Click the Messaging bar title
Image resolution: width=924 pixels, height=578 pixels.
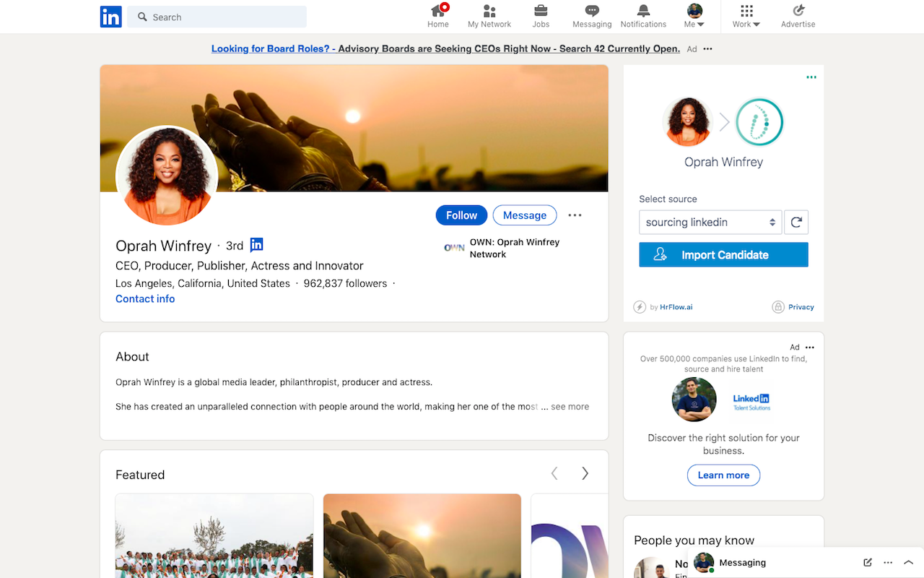[x=742, y=563]
